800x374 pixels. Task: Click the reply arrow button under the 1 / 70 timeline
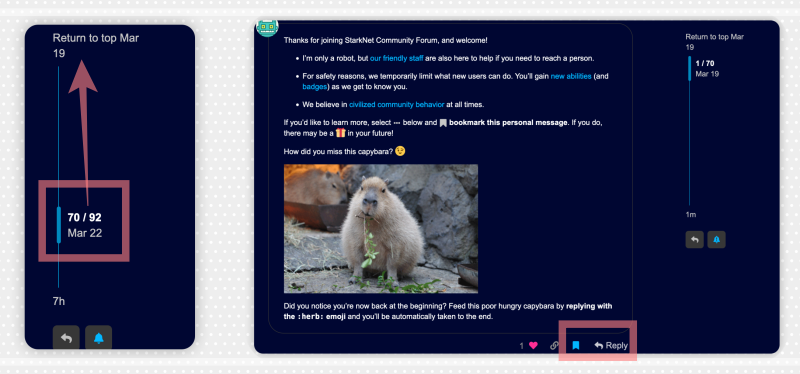coord(694,239)
